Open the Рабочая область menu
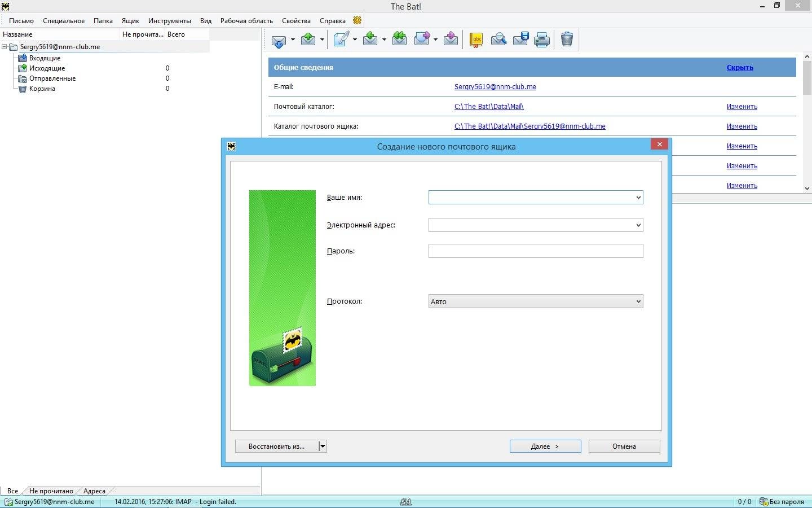The height and width of the screenshot is (508, 812). coord(246,21)
